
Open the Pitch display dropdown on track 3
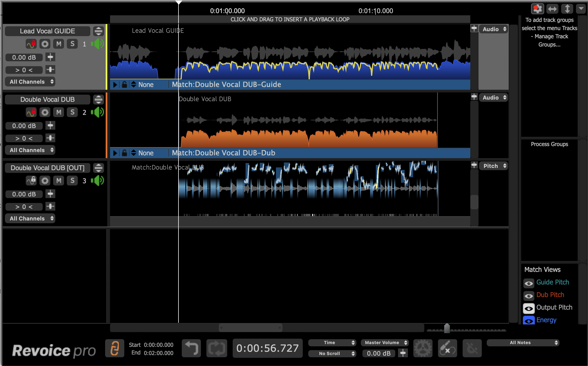click(x=494, y=166)
